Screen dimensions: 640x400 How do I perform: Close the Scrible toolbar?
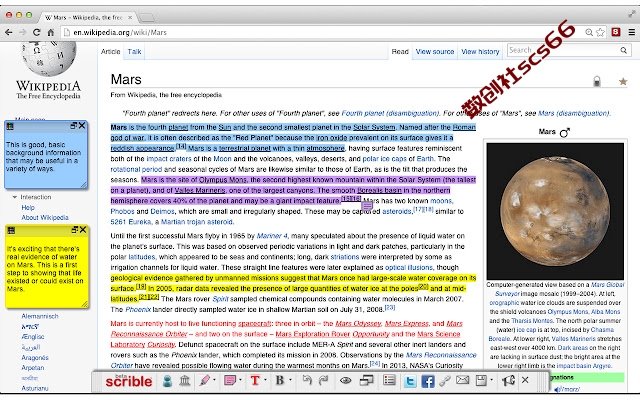pyautogui.click(x=525, y=380)
